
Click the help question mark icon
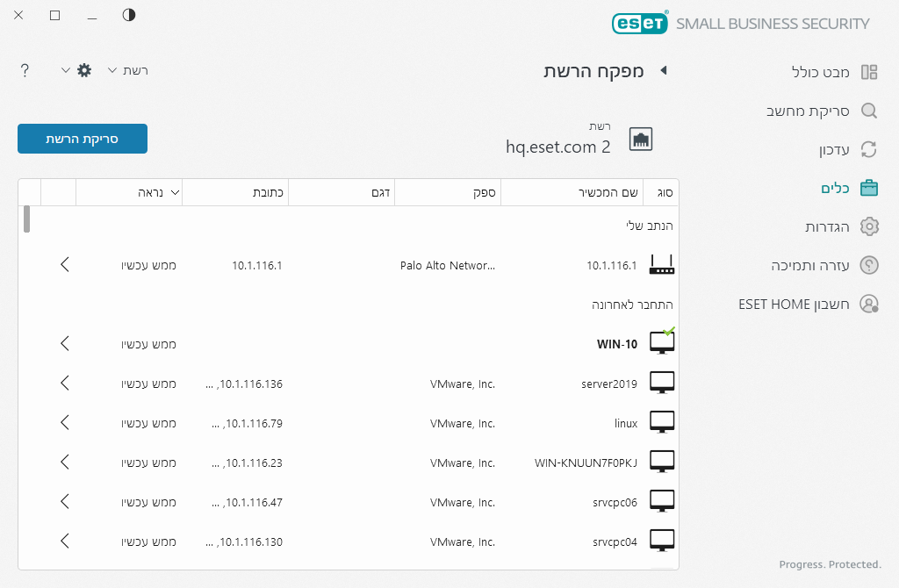tap(25, 70)
